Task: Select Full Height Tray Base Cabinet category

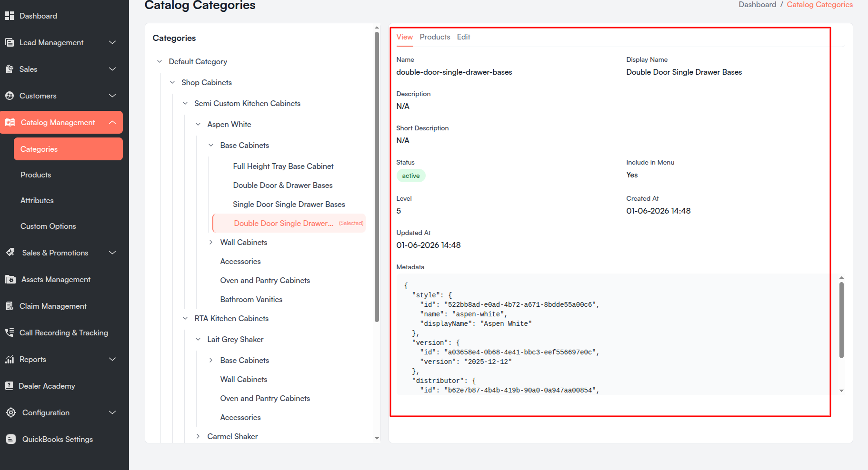Action: click(283, 166)
